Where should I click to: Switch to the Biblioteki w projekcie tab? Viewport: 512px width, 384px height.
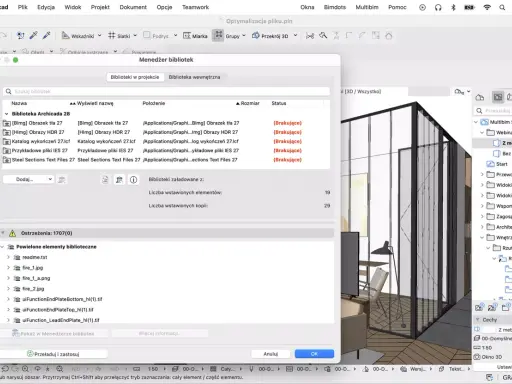pos(135,77)
